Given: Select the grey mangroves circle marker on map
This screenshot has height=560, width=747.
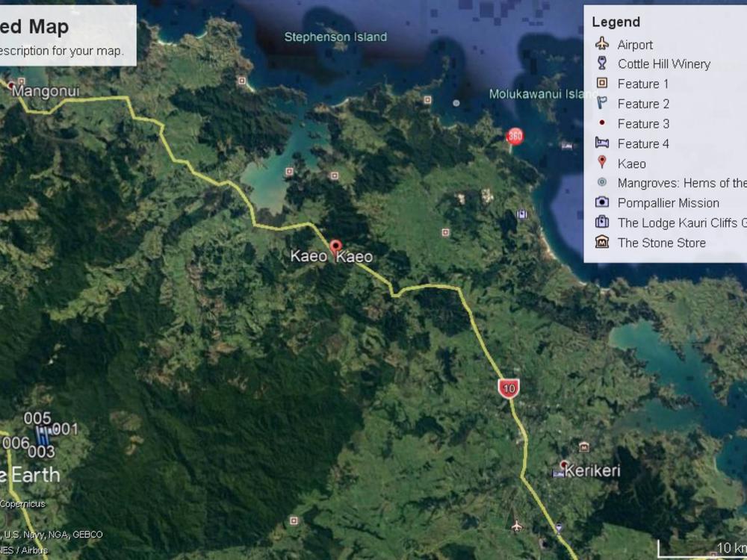Looking at the screenshot, I should pos(456,103).
